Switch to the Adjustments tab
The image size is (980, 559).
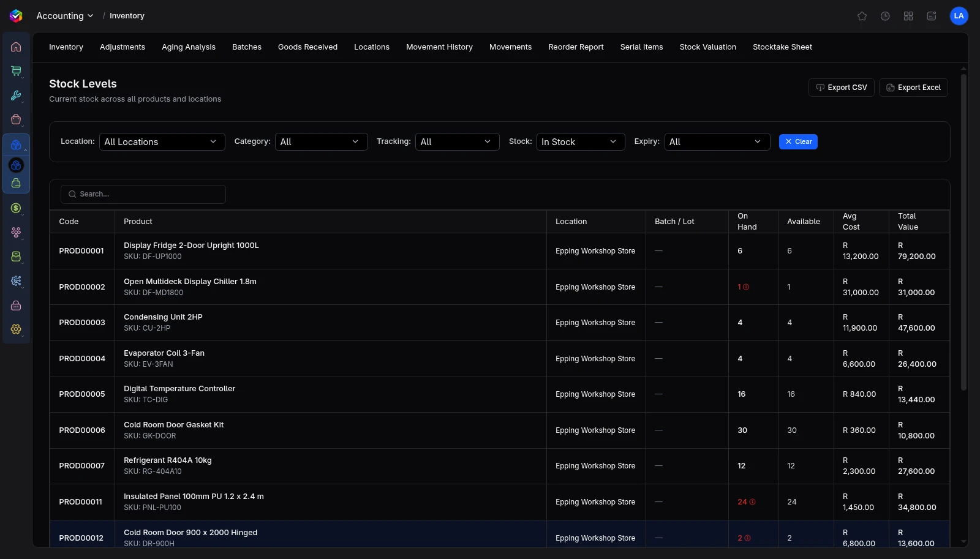coord(123,47)
